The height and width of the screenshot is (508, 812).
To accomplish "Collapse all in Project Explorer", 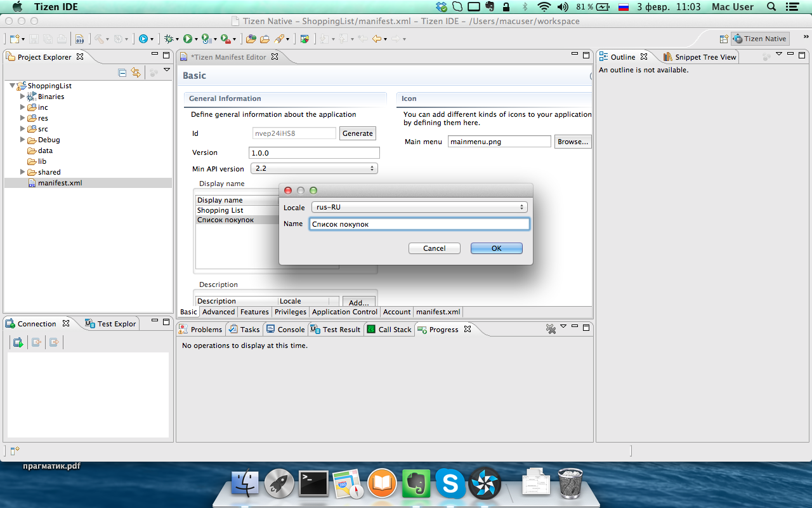I will (122, 72).
